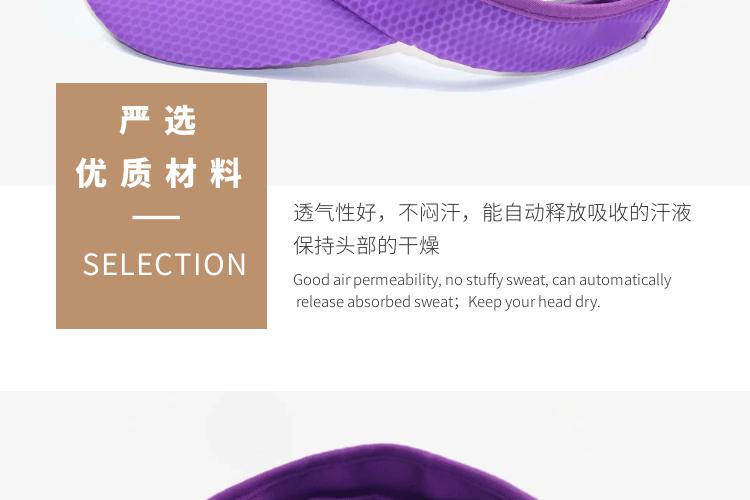750x500 pixels.
Task: Click the white divider line above SELECTION
Action: [x=156, y=217]
